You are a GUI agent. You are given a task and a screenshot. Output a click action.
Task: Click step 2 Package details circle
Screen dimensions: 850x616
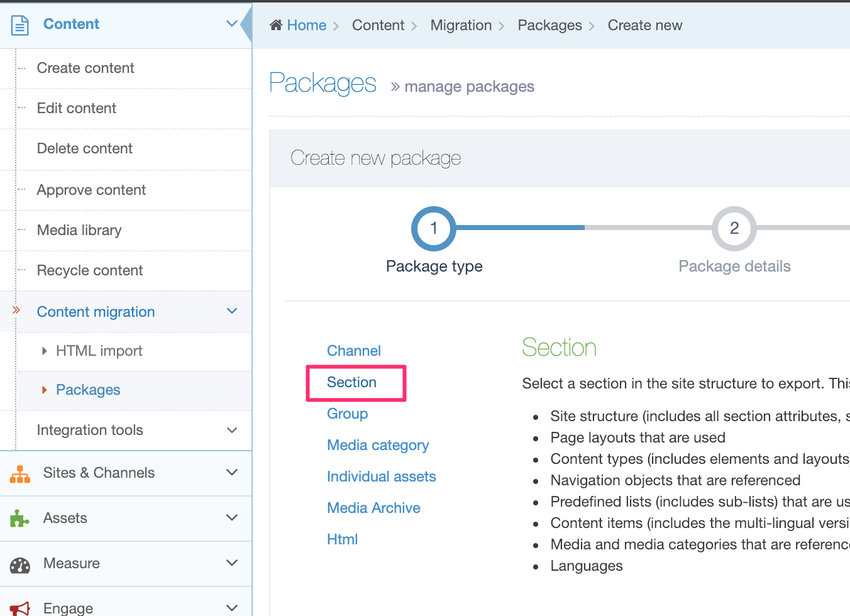point(734,228)
